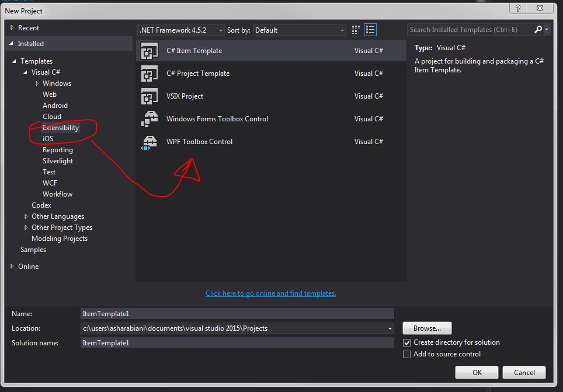Select the Silverlight category

click(57, 161)
